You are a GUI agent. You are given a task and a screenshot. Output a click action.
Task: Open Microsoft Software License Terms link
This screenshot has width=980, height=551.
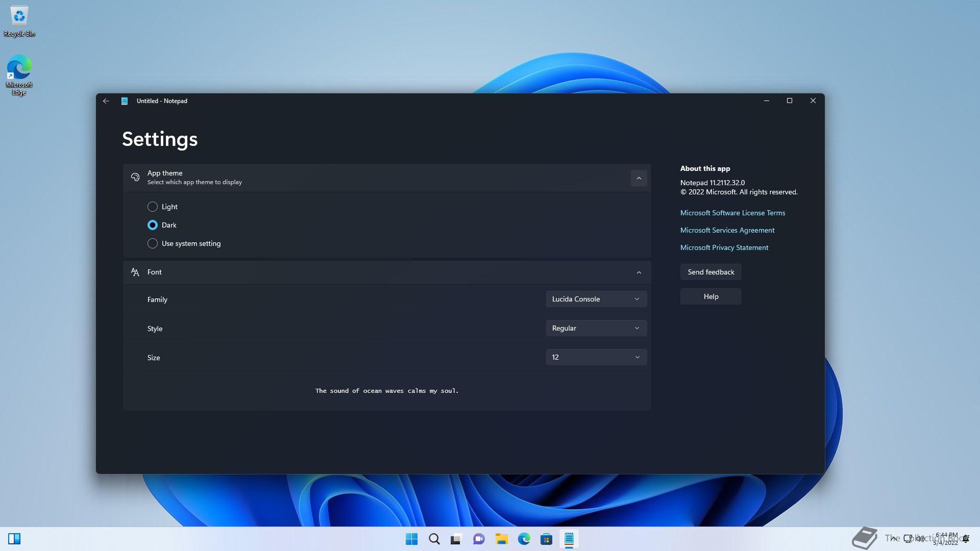[732, 213]
